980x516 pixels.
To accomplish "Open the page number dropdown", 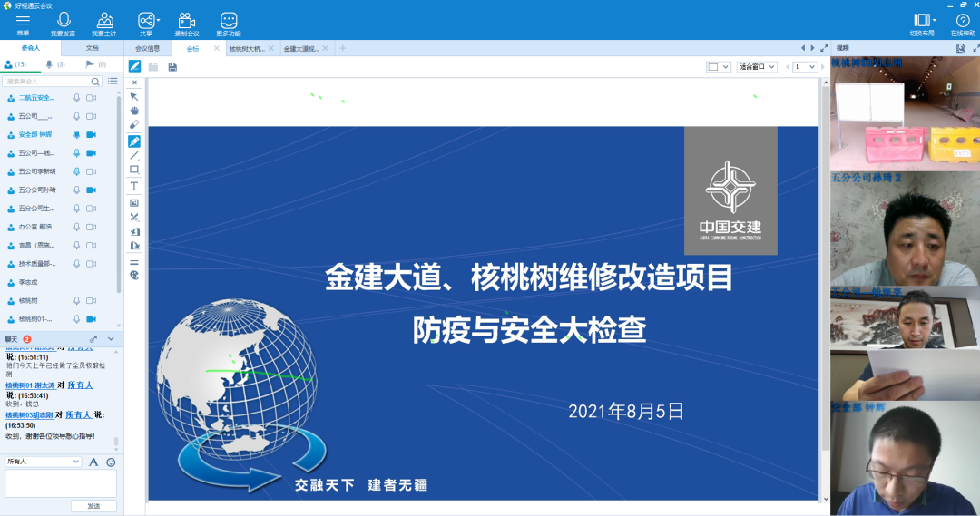I will (804, 67).
